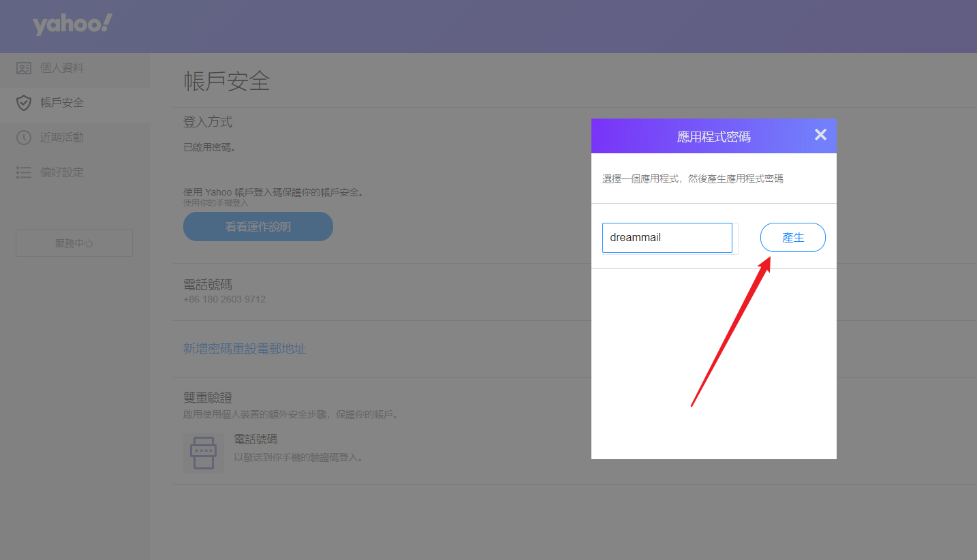Open the 新增密碼重設電郵地址 link
This screenshot has height=560, width=977.
coord(245,349)
